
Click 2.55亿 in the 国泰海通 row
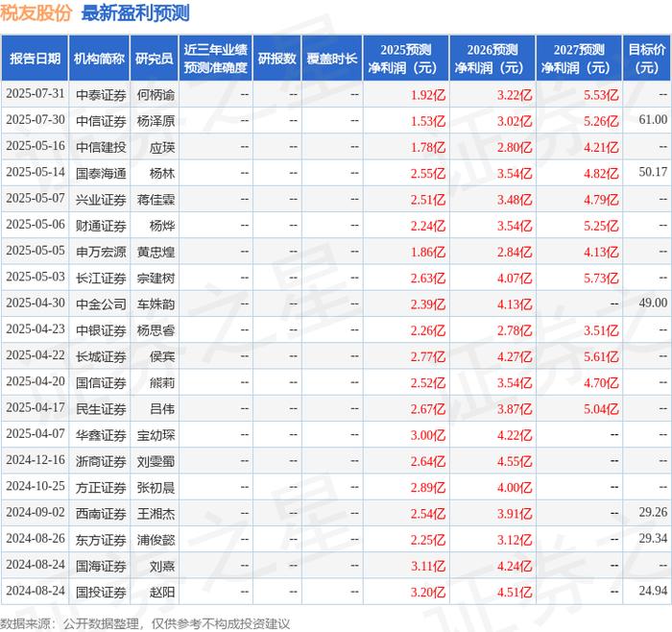coord(428,173)
